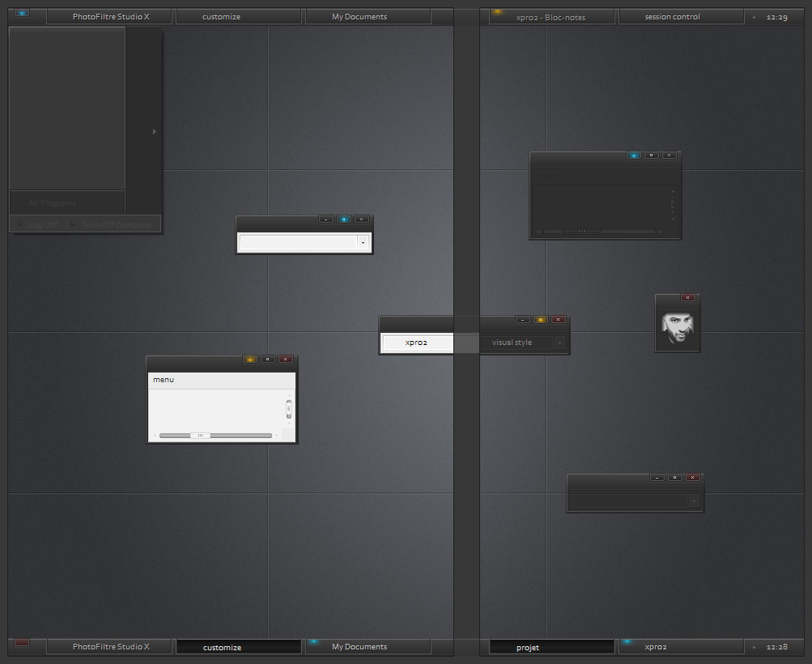This screenshot has height=664, width=812.
Task: Open My Documents on the bottom taskbar
Action: click(368, 646)
